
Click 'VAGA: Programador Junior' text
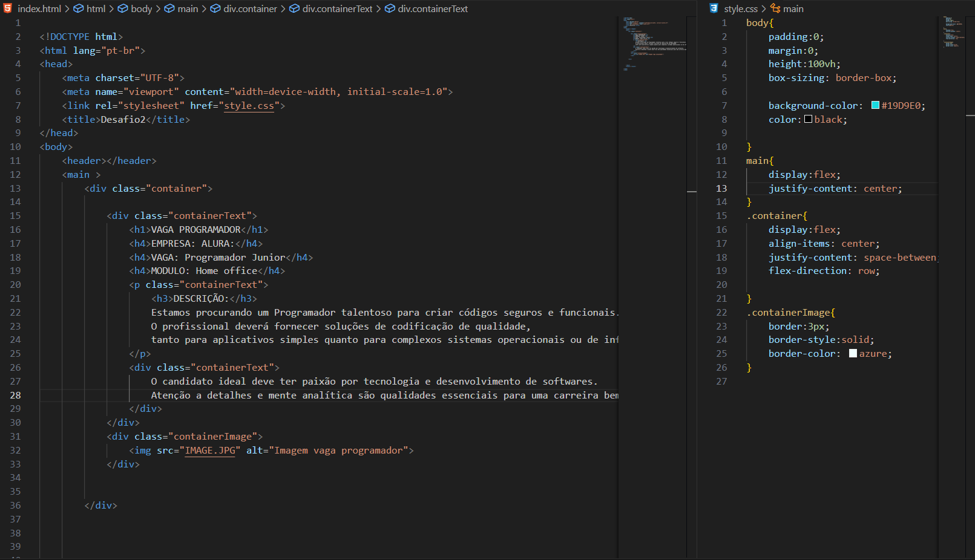[218, 258]
